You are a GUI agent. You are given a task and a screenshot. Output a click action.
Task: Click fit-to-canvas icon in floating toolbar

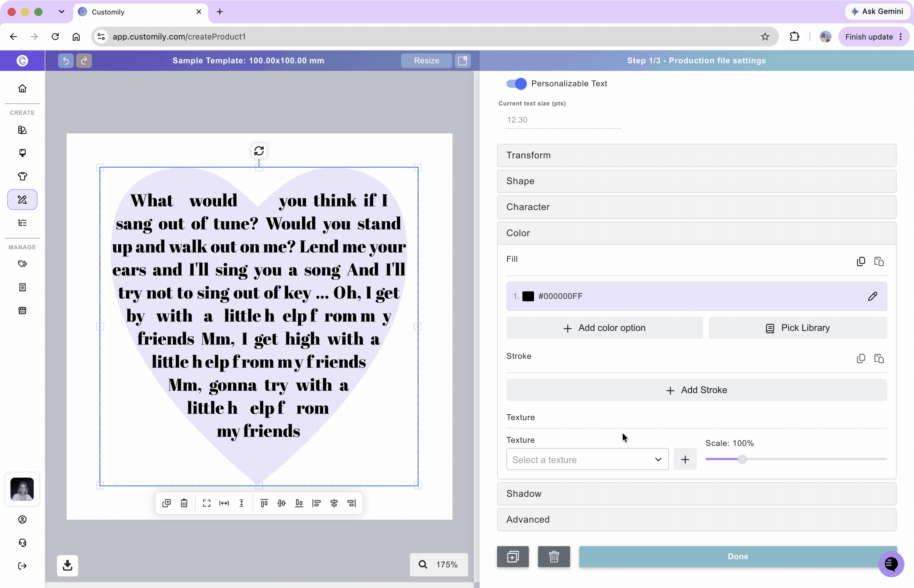(x=207, y=503)
